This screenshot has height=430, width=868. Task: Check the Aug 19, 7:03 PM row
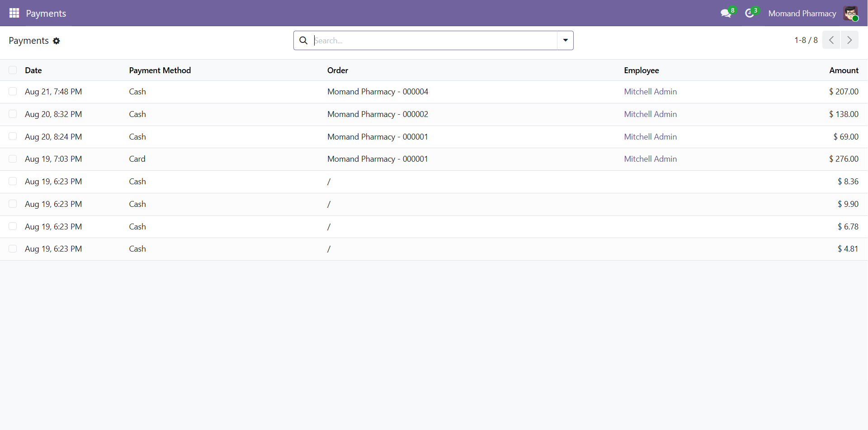[x=13, y=159]
